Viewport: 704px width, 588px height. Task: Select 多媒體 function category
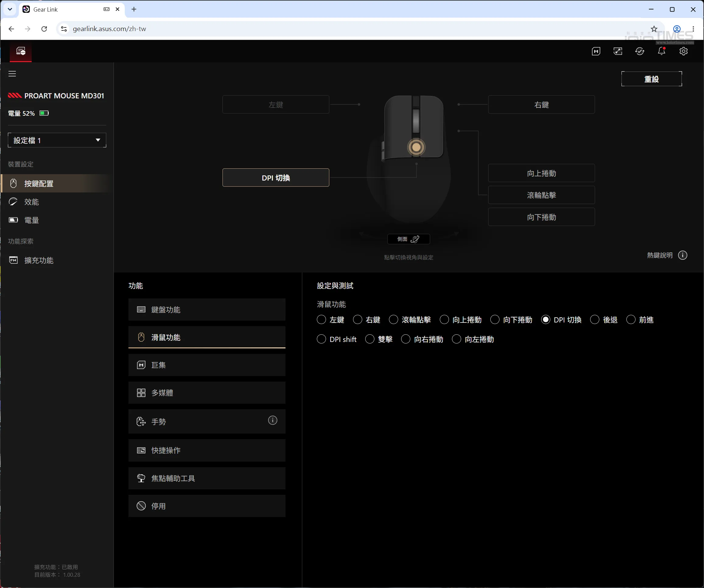pos(207,393)
